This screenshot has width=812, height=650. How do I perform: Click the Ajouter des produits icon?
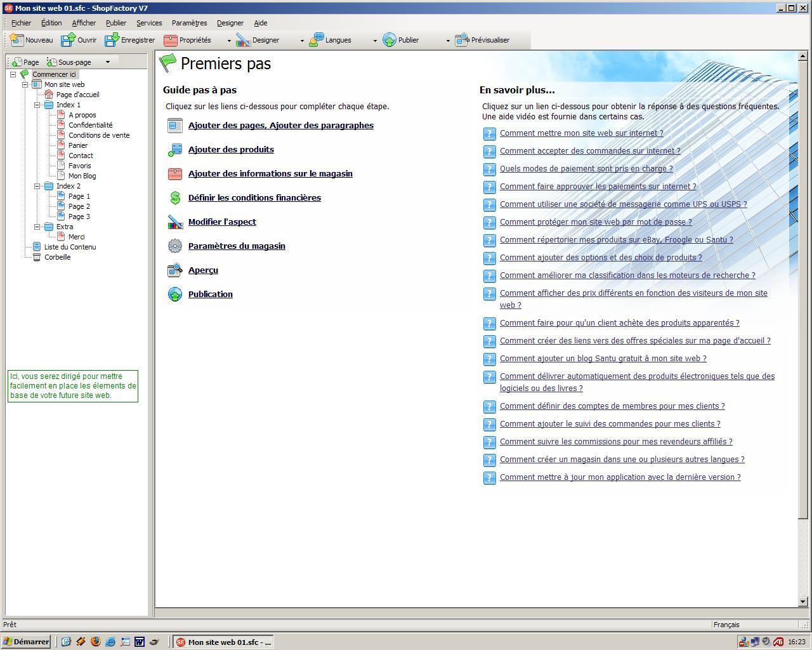[x=175, y=150]
